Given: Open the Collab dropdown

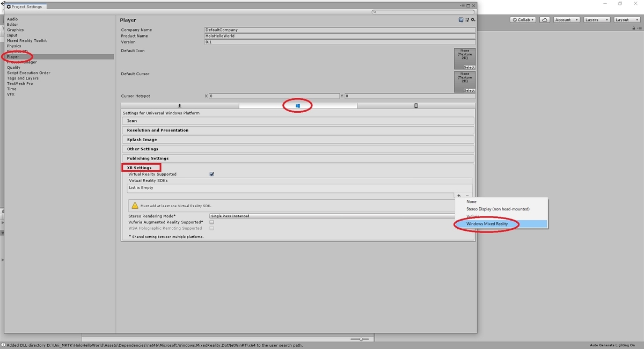Looking at the screenshot, I should tap(524, 20).
